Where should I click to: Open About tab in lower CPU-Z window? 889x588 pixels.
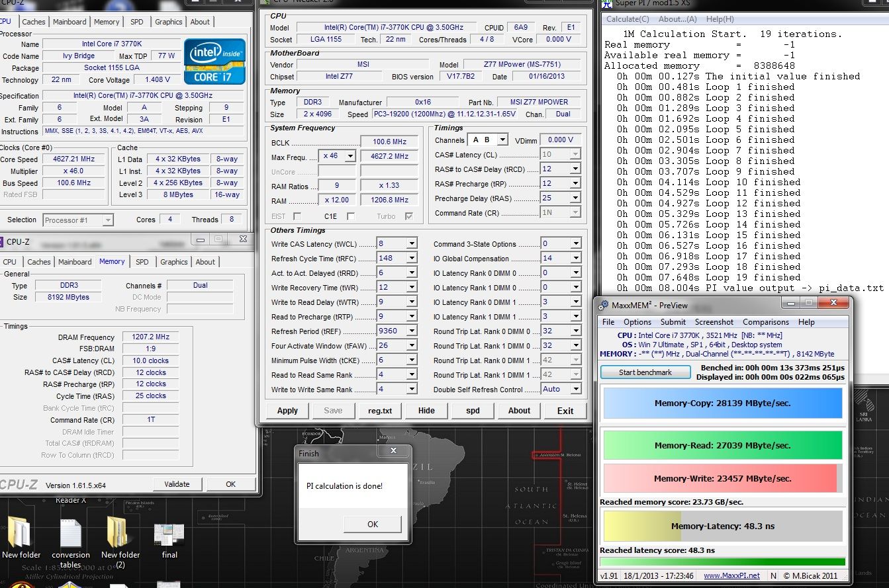click(x=205, y=262)
